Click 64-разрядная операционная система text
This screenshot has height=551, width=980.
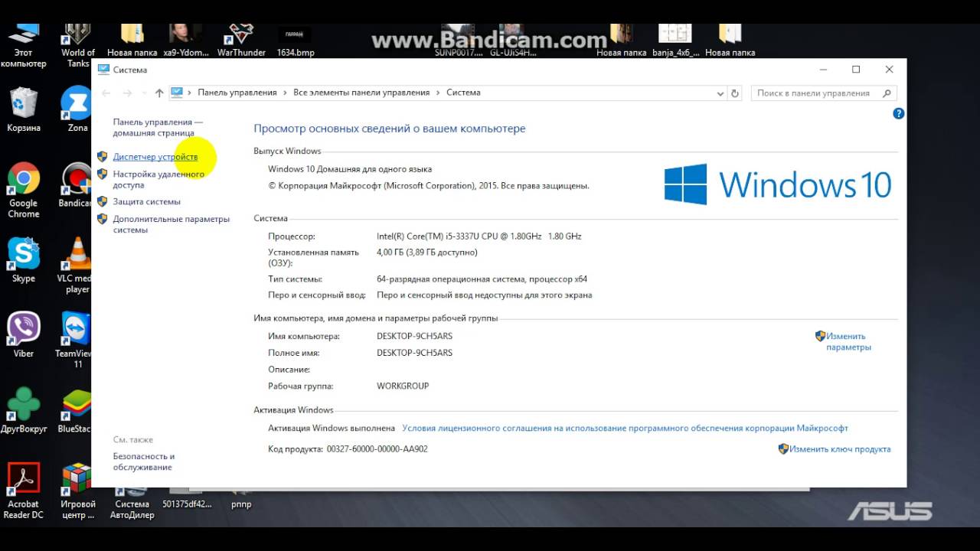point(482,279)
